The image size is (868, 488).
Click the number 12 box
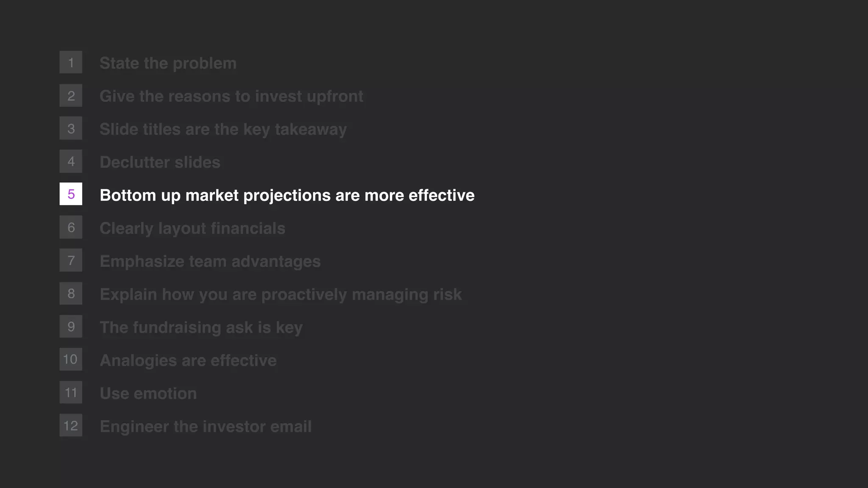coord(71,425)
